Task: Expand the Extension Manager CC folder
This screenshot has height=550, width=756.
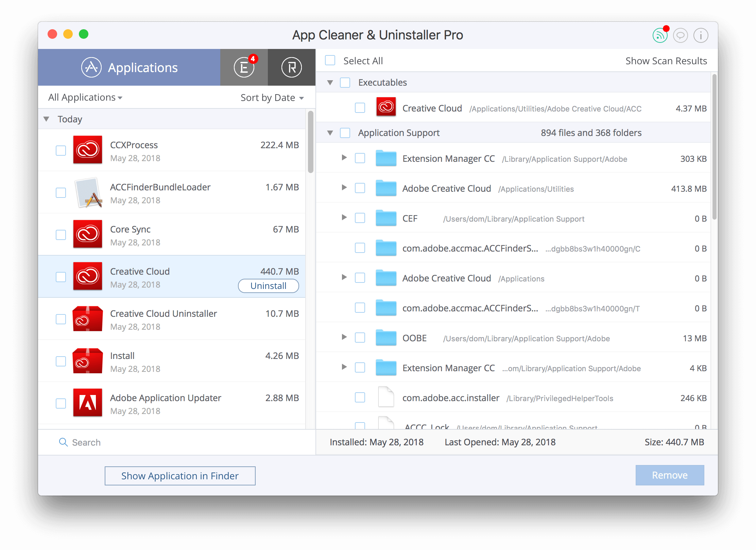Action: click(342, 158)
